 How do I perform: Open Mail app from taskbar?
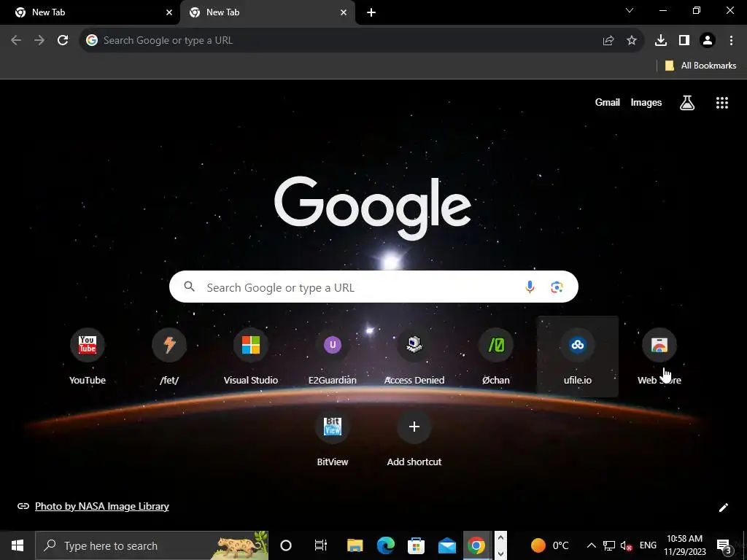tap(447, 545)
